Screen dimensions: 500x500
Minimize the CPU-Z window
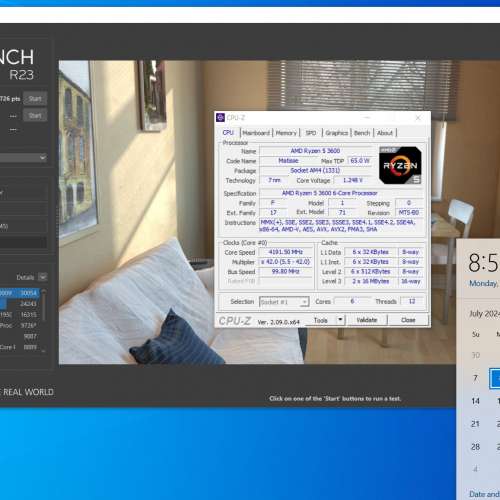[367, 118]
